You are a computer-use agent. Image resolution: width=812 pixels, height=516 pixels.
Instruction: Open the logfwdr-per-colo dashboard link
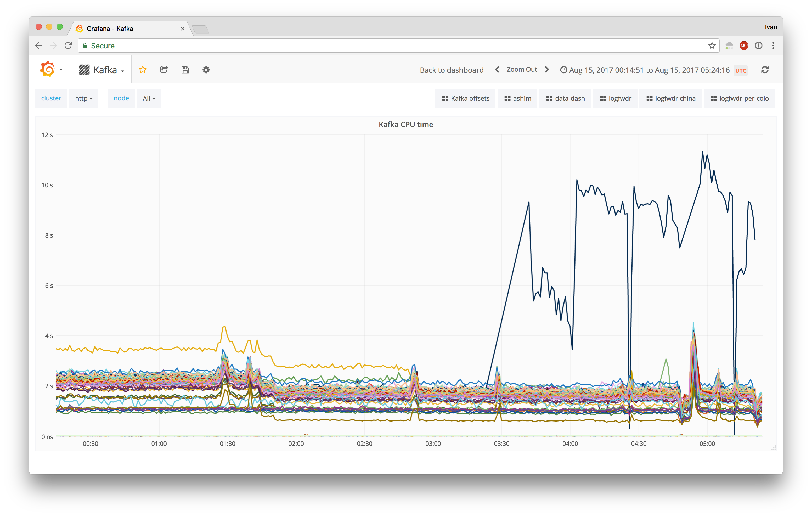coord(739,98)
